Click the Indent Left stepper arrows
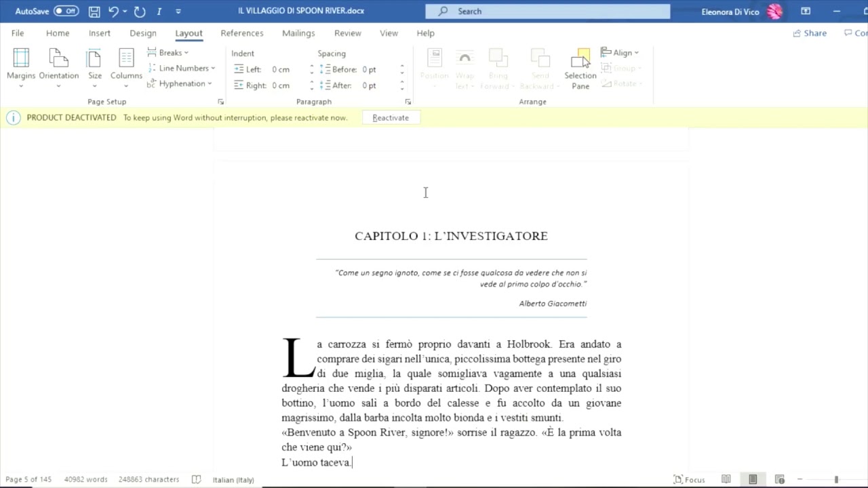This screenshot has height=488, width=868. coord(312,70)
